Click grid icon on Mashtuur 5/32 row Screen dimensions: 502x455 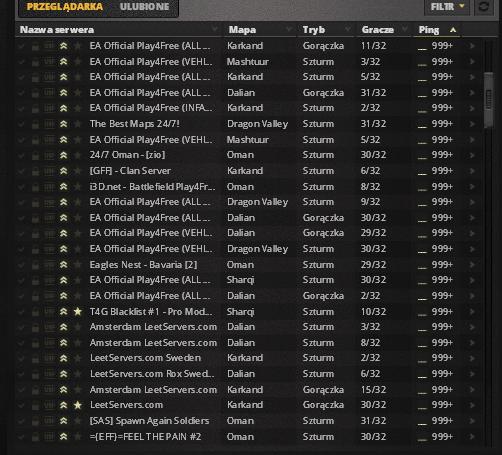point(49,140)
